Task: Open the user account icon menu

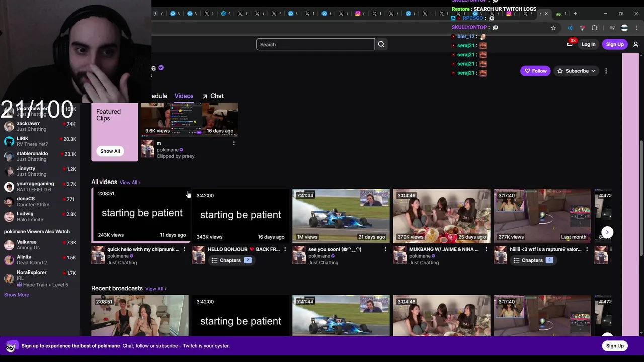Action: (636, 44)
